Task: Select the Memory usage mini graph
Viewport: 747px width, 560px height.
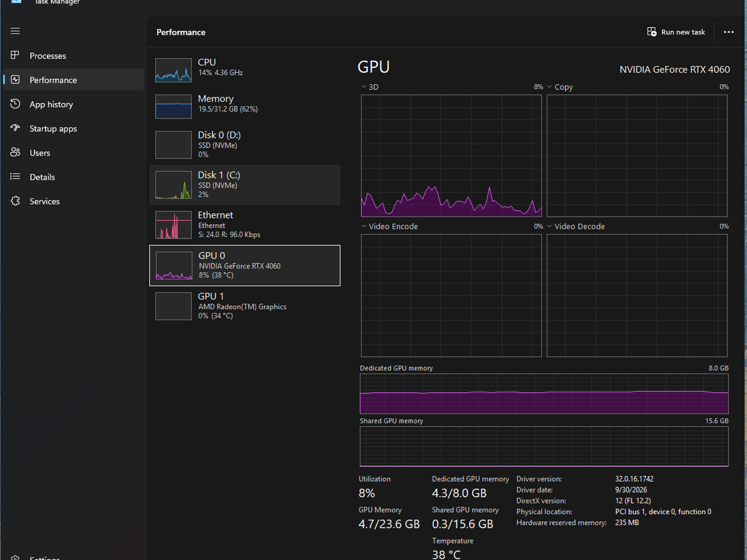Action: pyautogui.click(x=173, y=107)
